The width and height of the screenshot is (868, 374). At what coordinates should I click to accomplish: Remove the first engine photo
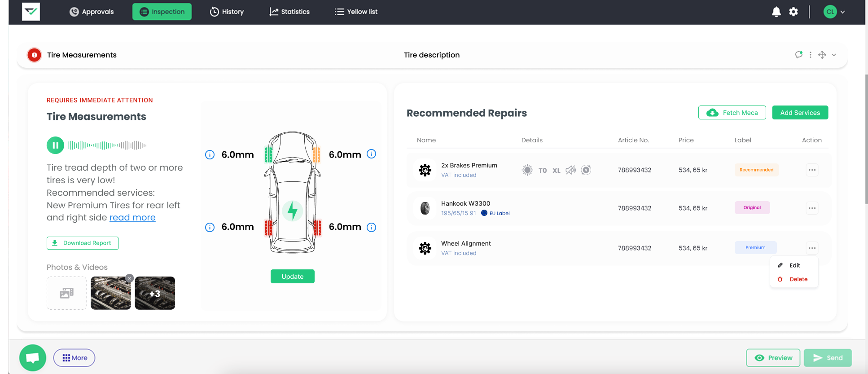click(129, 278)
